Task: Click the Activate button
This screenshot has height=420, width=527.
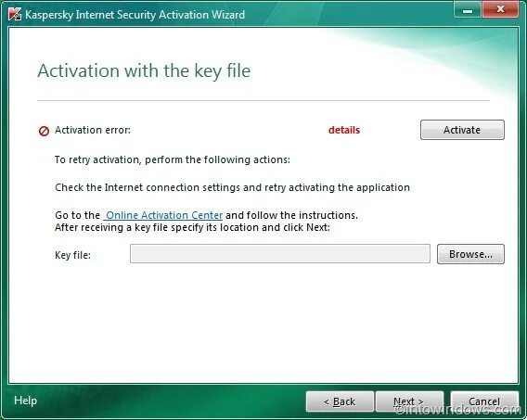Action: (x=462, y=130)
